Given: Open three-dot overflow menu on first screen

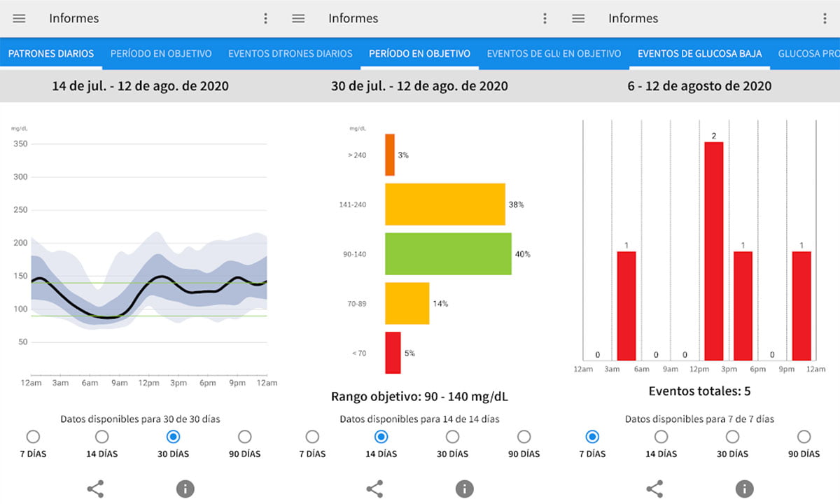Looking at the screenshot, I should point(265,19).
